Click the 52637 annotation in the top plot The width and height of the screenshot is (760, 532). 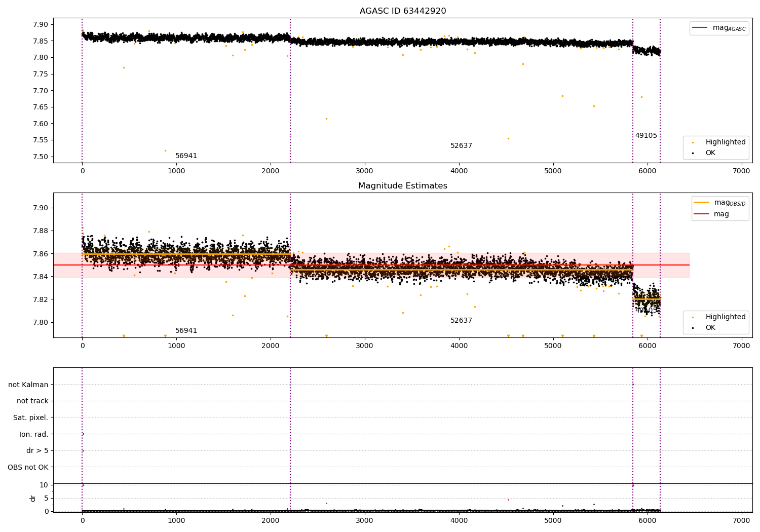tap(461, 146)
